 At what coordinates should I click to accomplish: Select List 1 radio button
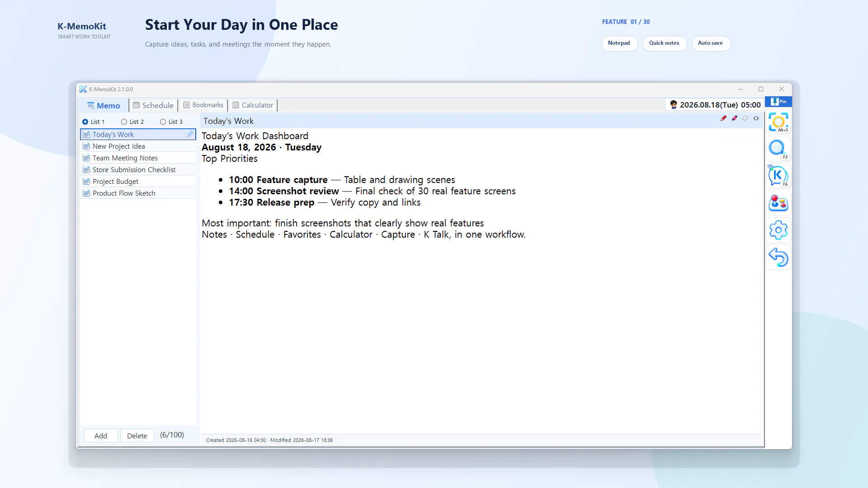click(85, 122)
